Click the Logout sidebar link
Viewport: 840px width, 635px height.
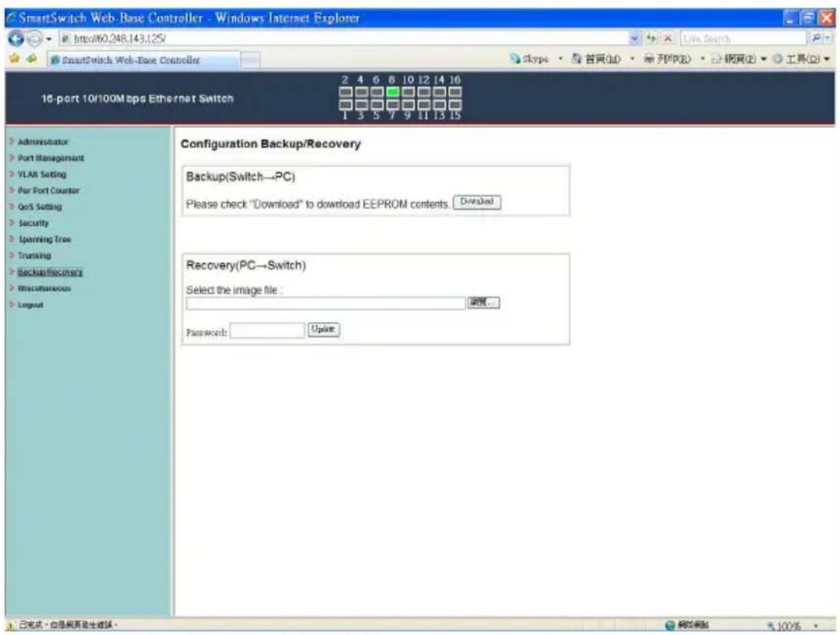tap(31, 304)
